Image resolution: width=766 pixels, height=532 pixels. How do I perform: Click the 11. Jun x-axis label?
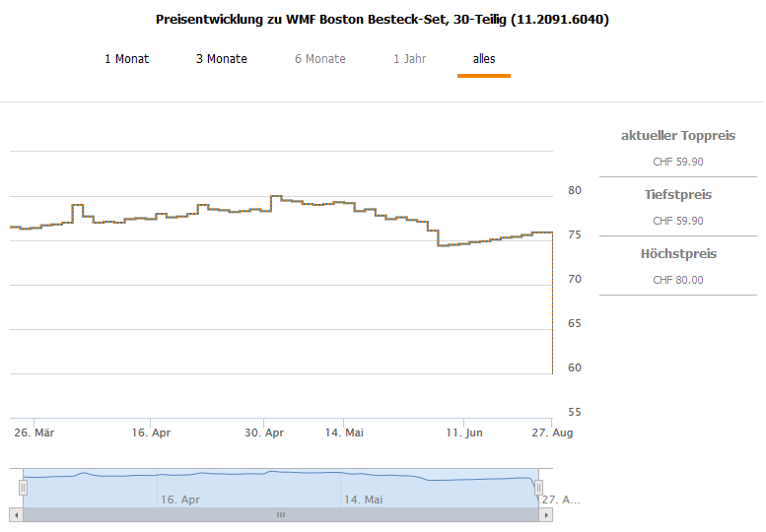(x=463, y=432)
